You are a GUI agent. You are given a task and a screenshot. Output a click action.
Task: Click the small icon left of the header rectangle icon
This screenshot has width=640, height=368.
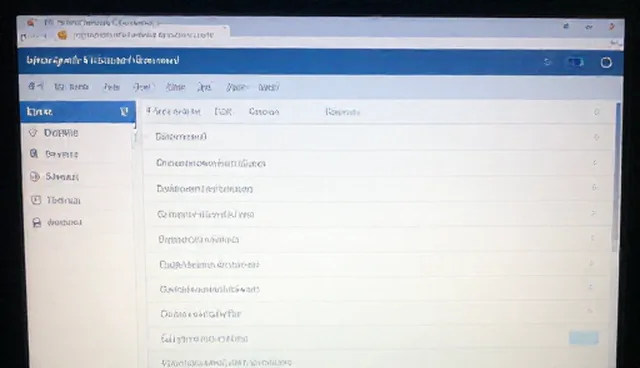tap(547, 62)
